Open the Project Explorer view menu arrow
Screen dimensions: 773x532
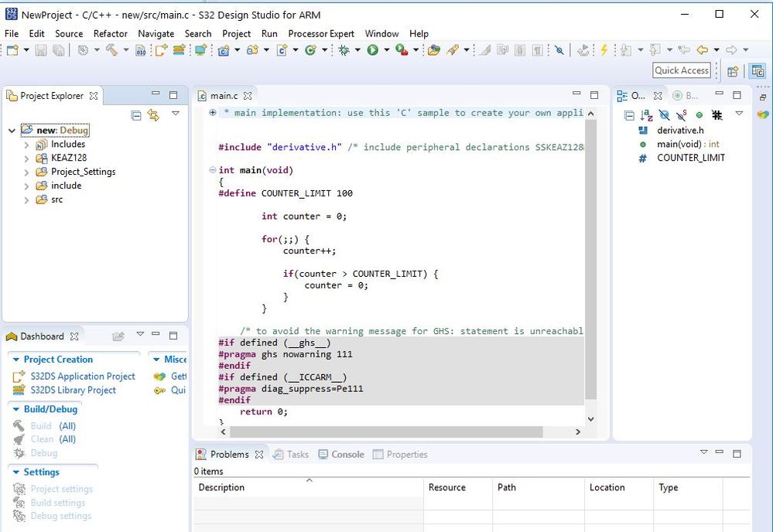[176, 114]
